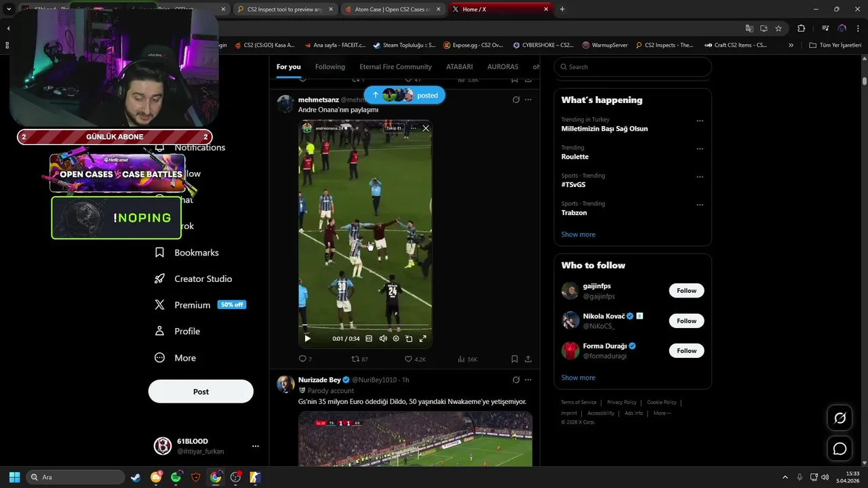Toggle captions on the video player
The width and height of the screenshot is (868, 488).
369,338
